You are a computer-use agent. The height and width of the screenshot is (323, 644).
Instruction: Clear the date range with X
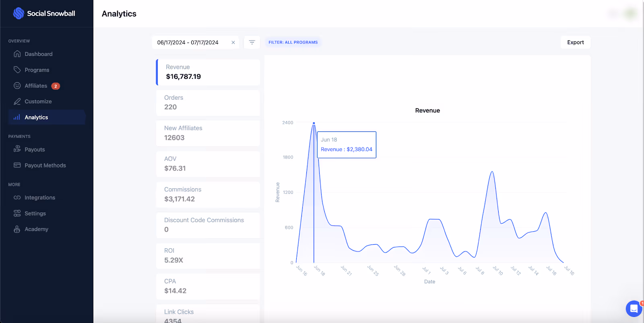(x=233, y=42)
